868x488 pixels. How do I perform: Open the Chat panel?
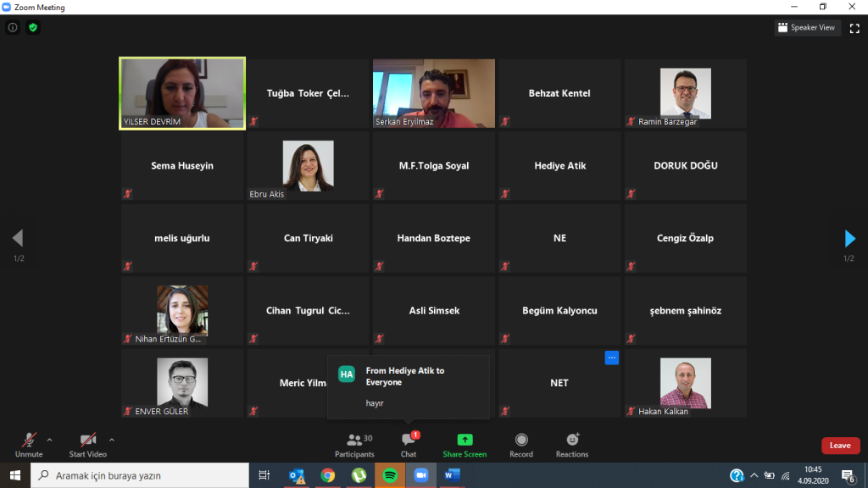[409, 445]
